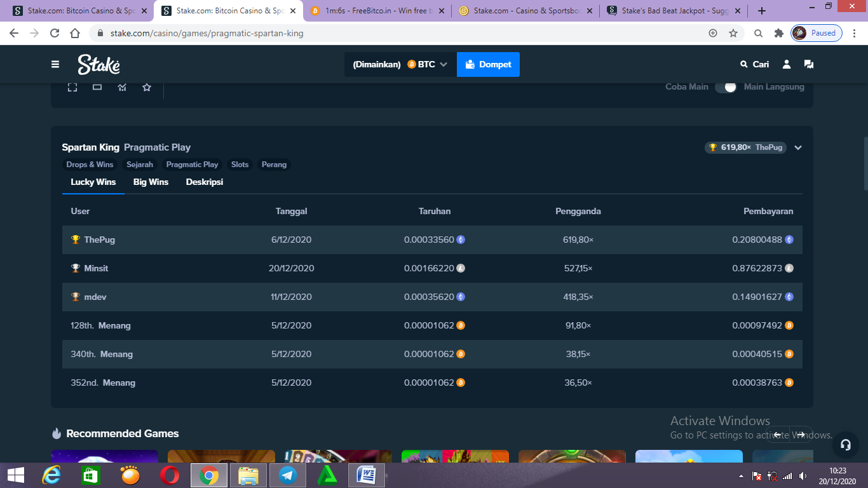The image size is (868, 488).
Task: Switch game to theatre mode
Action: coord(97,87)
